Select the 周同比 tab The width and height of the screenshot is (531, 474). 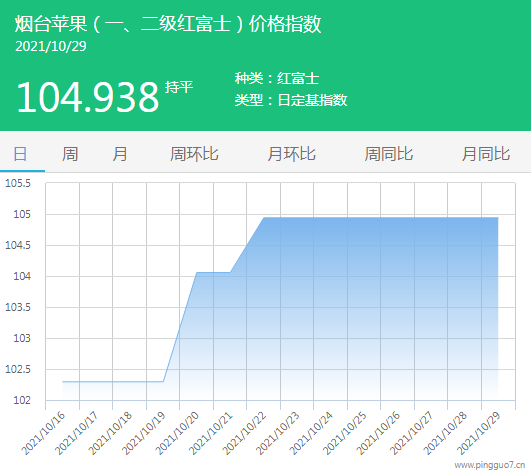pos(389,154)
